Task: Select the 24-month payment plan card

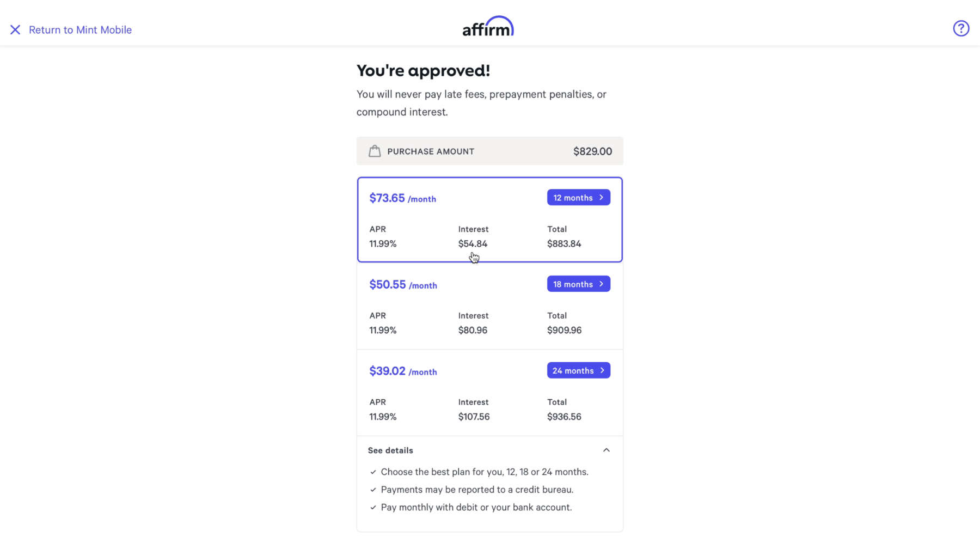Action: 489,392
